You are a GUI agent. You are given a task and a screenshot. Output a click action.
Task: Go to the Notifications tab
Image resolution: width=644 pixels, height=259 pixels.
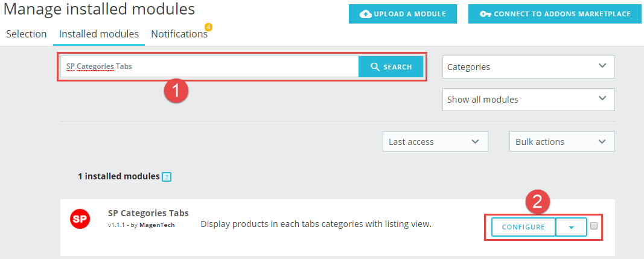(179, 34)
